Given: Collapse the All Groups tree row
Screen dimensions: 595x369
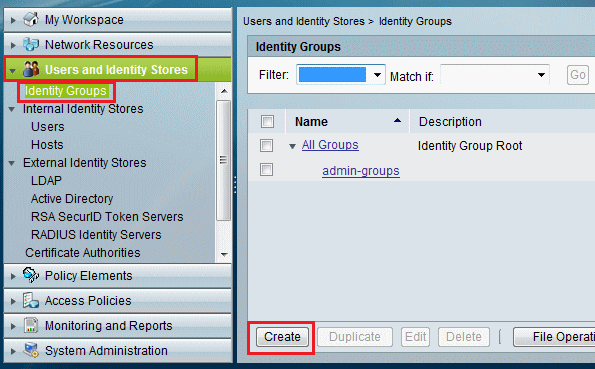Looking at the screenshot, I should click(292, 146).
